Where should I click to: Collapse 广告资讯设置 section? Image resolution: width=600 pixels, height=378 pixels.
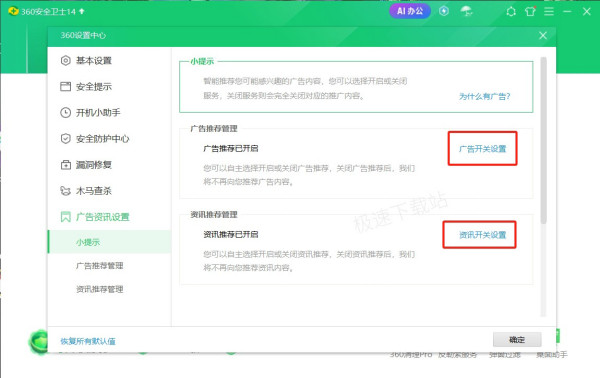(x=103, y=217)
